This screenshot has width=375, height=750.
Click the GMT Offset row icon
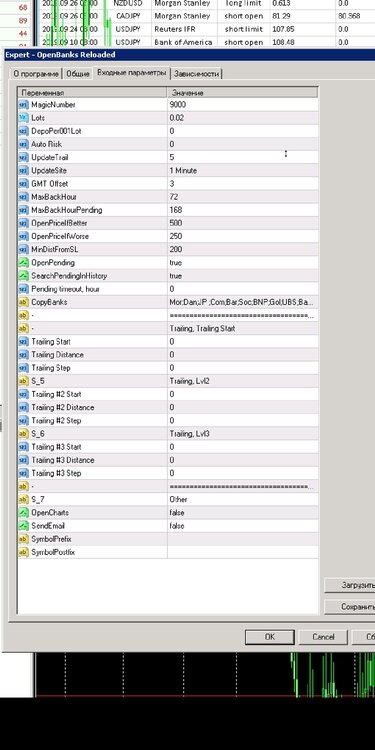coord(23,184)
